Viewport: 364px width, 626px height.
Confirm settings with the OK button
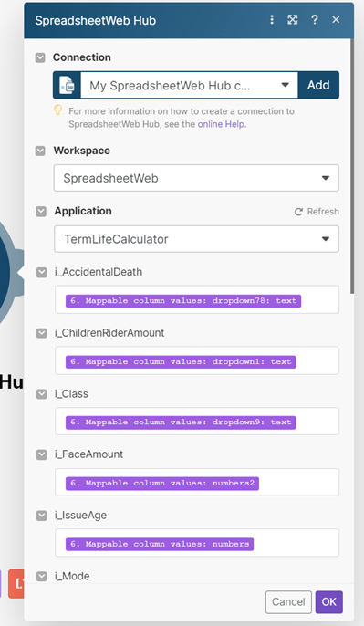tap(328, 601)
